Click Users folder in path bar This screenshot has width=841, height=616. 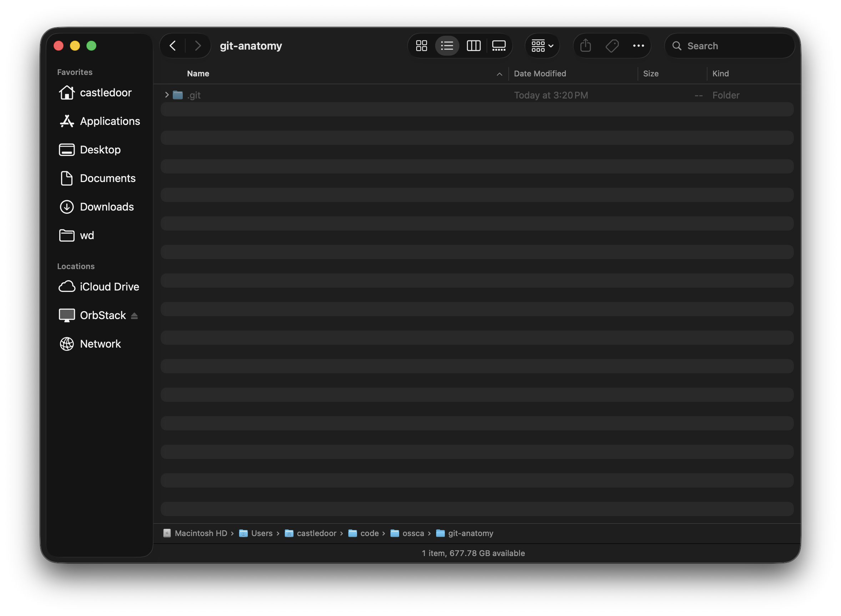261,533
